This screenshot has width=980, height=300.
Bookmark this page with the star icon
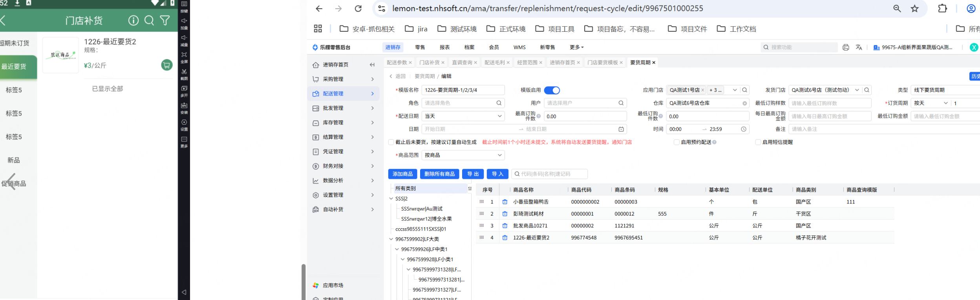pos(915,8)
